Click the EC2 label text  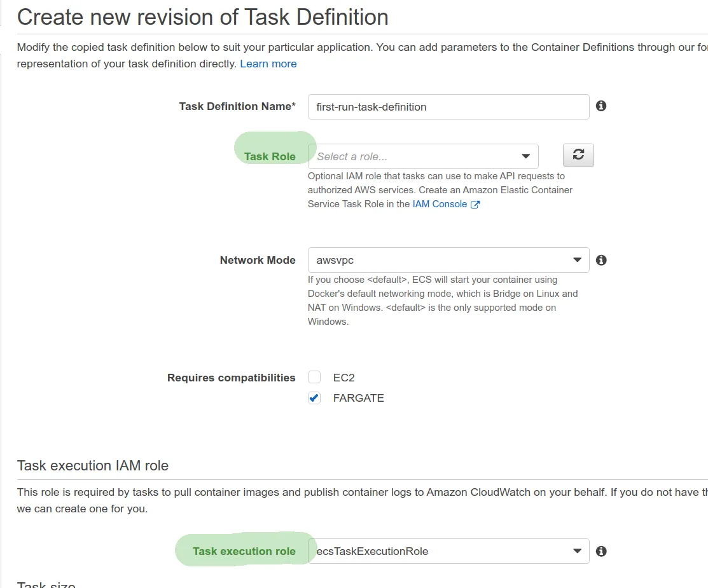[344, 378]
